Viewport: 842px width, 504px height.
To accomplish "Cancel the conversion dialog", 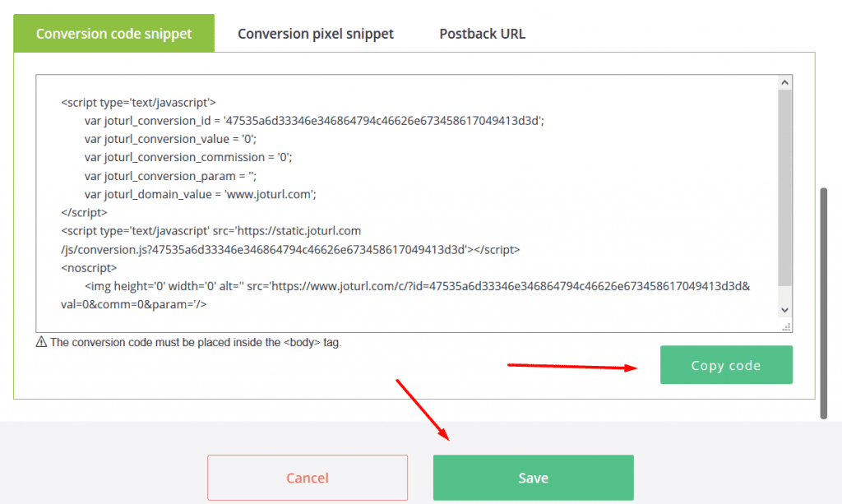I will tap(308, 478).
